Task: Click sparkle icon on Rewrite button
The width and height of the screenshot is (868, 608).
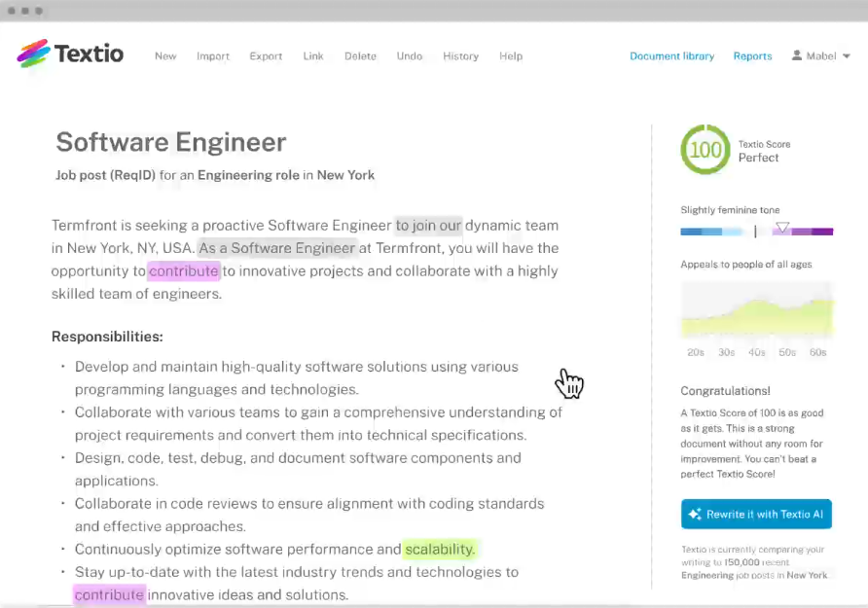Action: pos(695,514)
